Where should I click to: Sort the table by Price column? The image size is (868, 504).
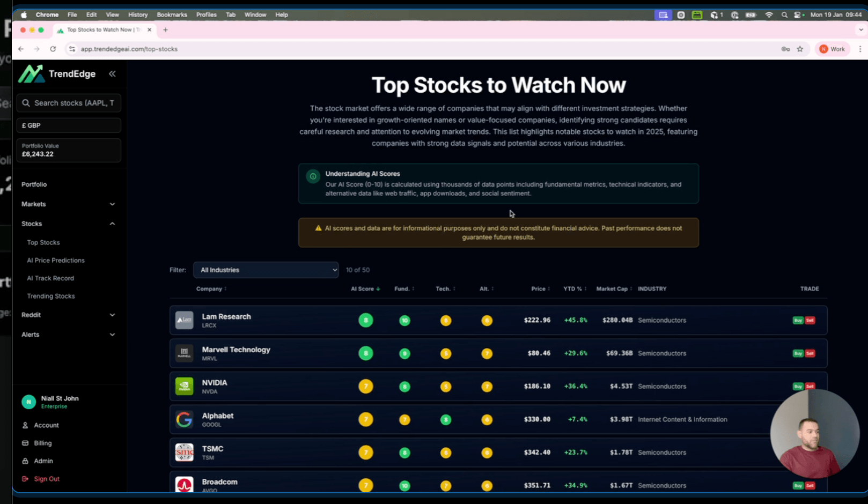pos(540,289)
